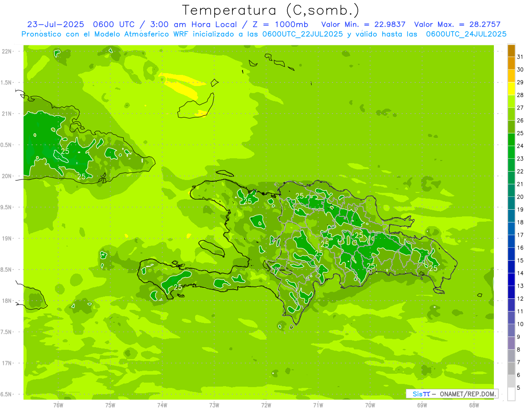Screen dimensions: 532x411
Task: Select the teal legend swatch between 19 and 20
Action: [511, 203]
